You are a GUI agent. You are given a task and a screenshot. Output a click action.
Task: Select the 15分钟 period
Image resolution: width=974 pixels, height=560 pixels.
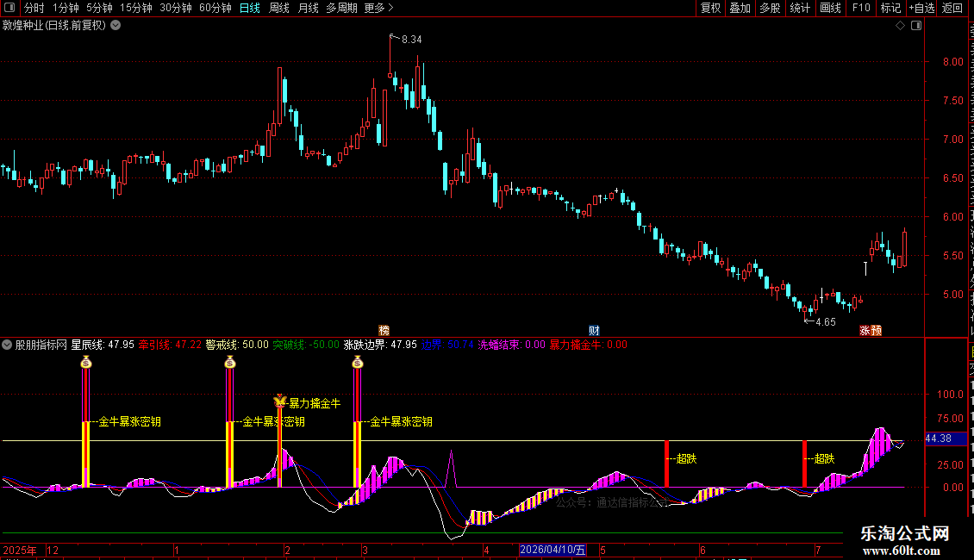point(136,8)
